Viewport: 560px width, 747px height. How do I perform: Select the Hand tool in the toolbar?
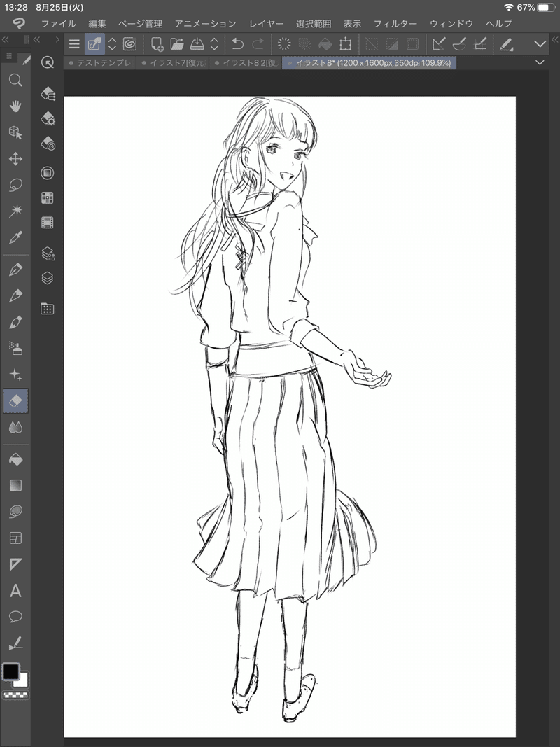coord(15,106)
